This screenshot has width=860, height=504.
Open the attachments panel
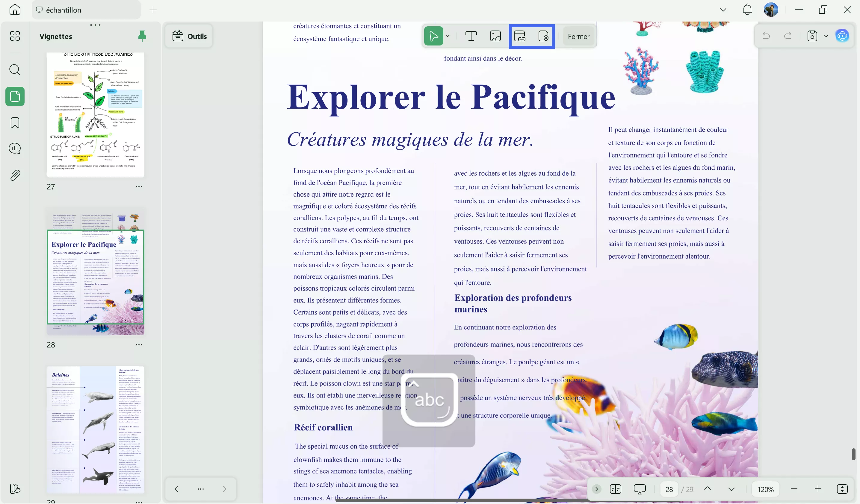(15, 175)
